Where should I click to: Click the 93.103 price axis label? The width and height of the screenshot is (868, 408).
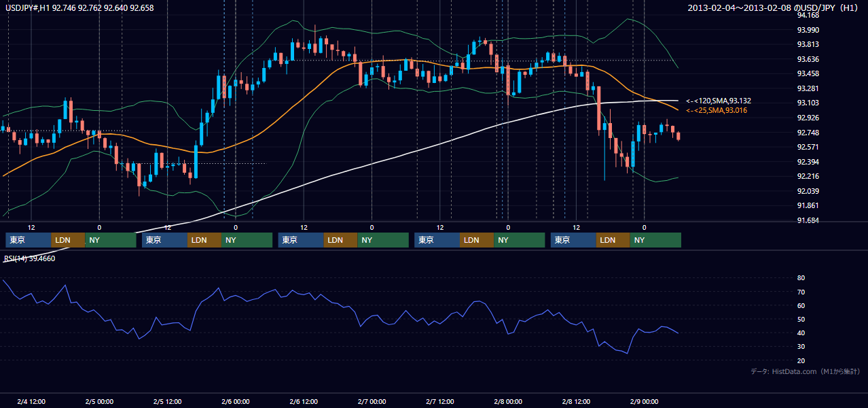808,103
